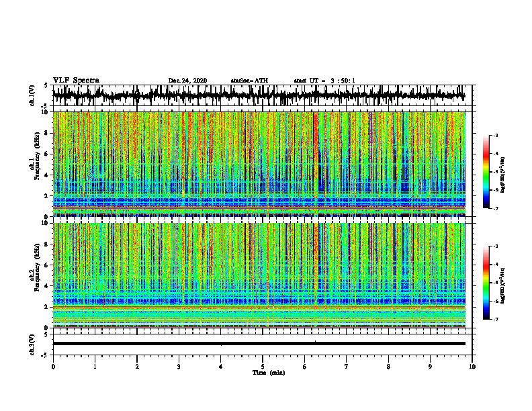Click the ch.2 color bar "-7" label
Screen dimensions: 532x411
495,319
